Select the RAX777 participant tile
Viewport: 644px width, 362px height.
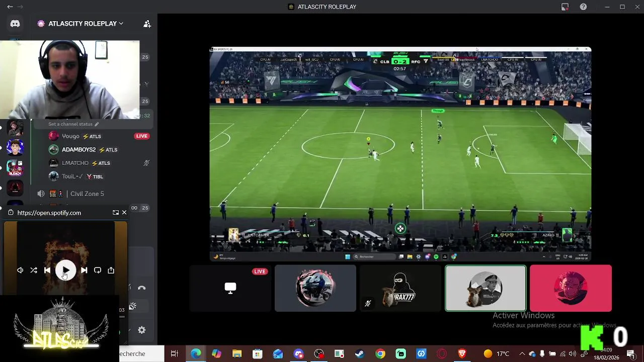(400, 288)
